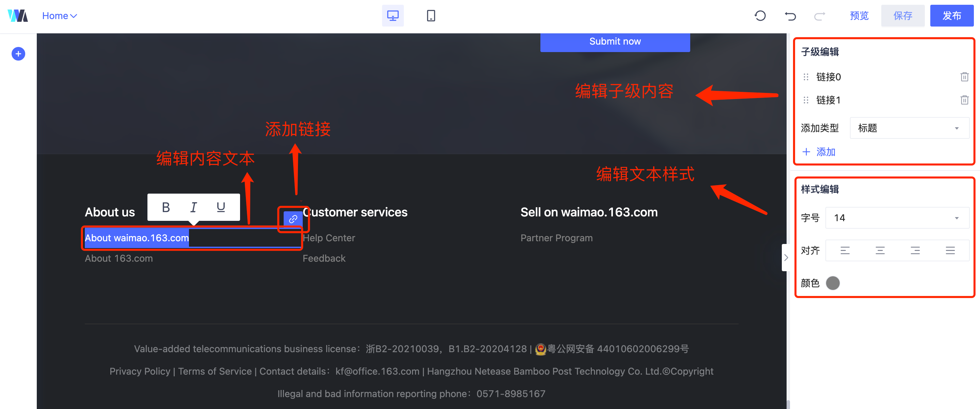The height and width of the screenshot is (409, 980).
Task: Switch to desktop preview mode
Action: pos(393,16)
